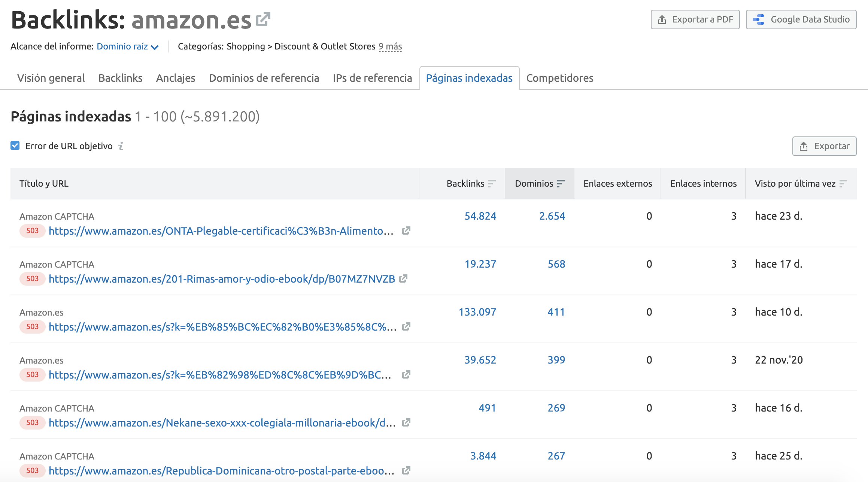Open external link icon for ONTA-Plegable URL
The width and height of the screenshot is (868, 482).
(406, 231)
